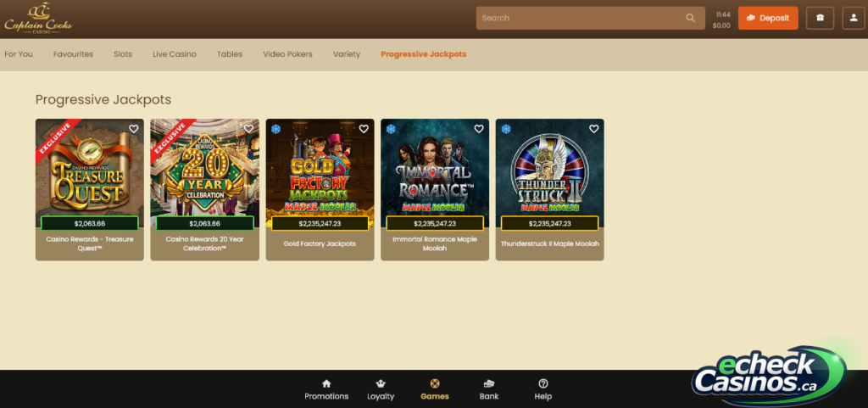Click the Thunderstruck II Maple Moolah title
Screen dimensions: 868x408
pyautogui.click(x=549, y=243)
